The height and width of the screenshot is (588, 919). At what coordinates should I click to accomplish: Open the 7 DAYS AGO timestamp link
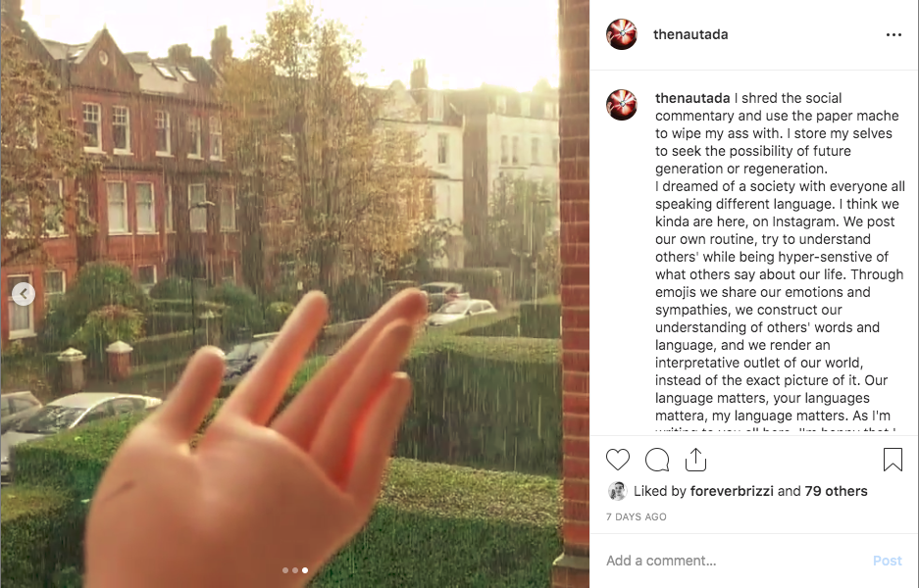click(636, 516)
